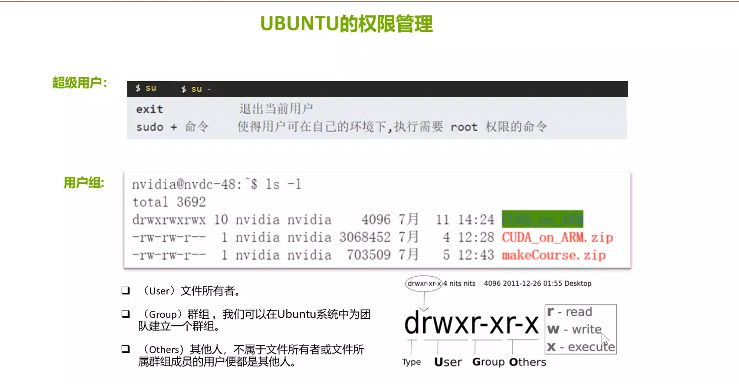
Task: Select the file name makeCourse.zip
Action: click(x=554, y=255)
